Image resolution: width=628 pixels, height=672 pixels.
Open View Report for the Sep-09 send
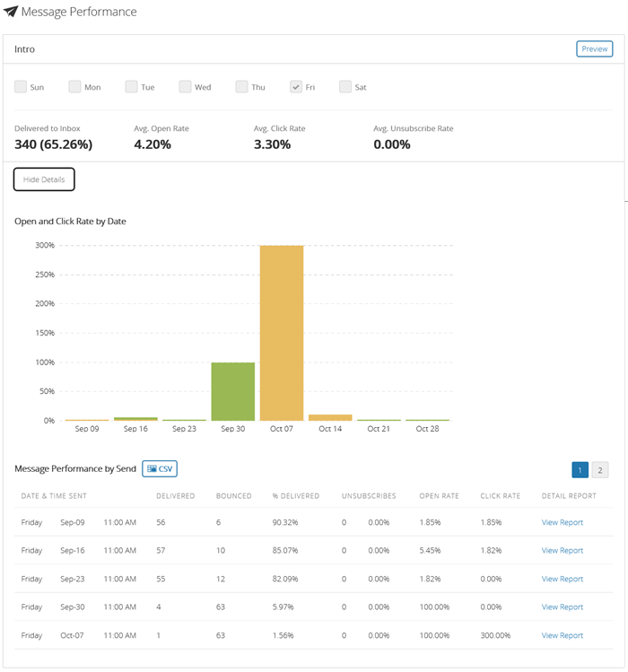562,522
